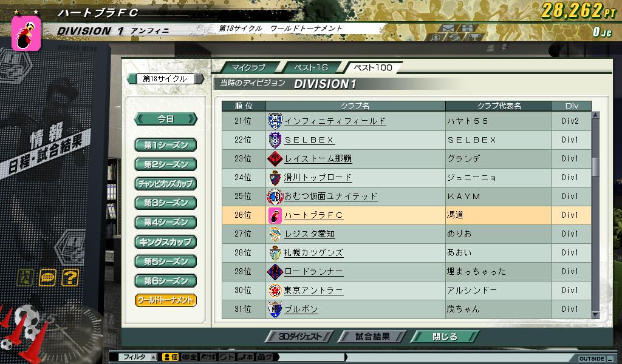Go to the next cycle with the right arrow
This screenshot has width=622, height=364.
tap(200, 79)
